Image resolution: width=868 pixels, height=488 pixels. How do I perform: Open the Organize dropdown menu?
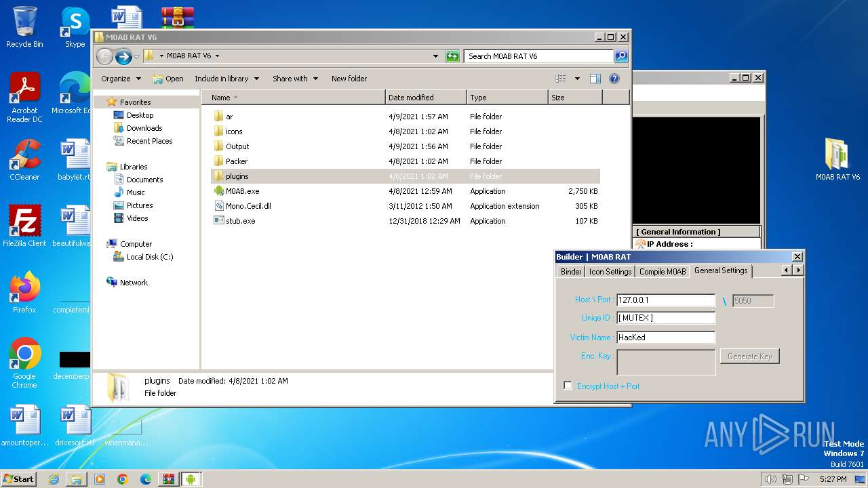pos(121,79)
